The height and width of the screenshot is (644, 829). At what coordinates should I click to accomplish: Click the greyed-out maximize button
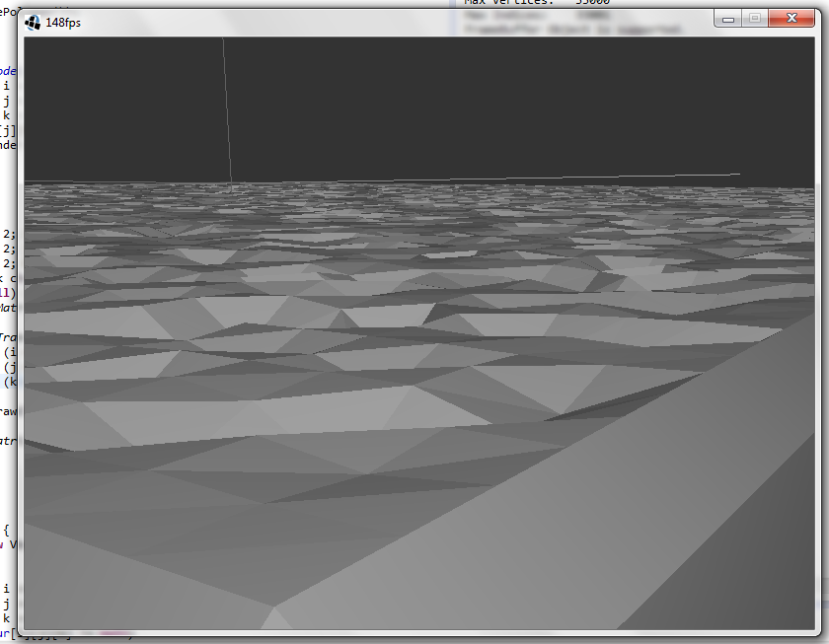point(755,19)
